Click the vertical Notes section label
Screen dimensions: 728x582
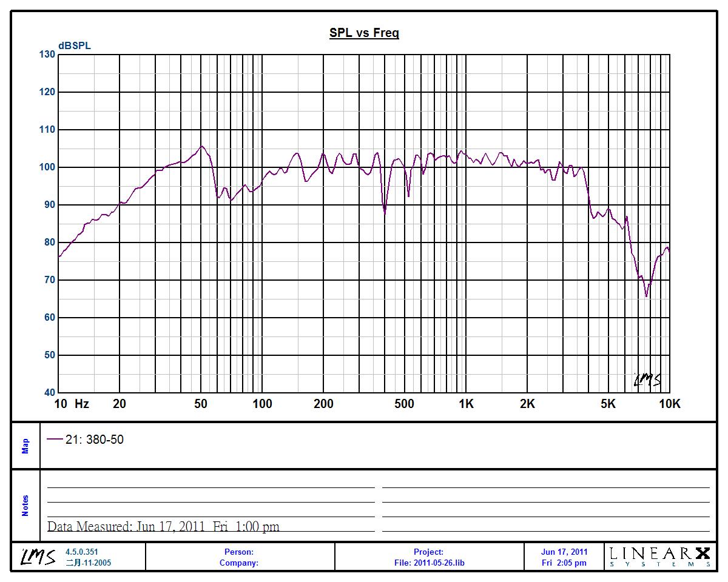[25, 506]
